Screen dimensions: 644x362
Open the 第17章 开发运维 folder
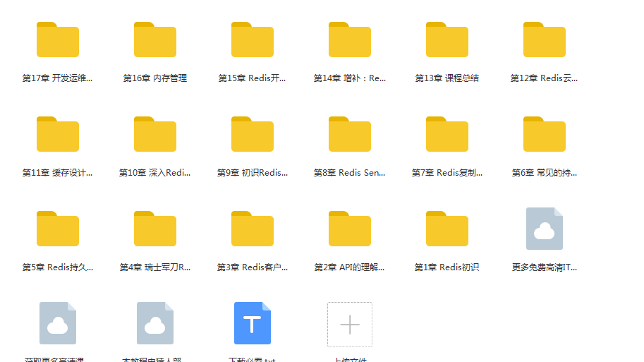57,40
